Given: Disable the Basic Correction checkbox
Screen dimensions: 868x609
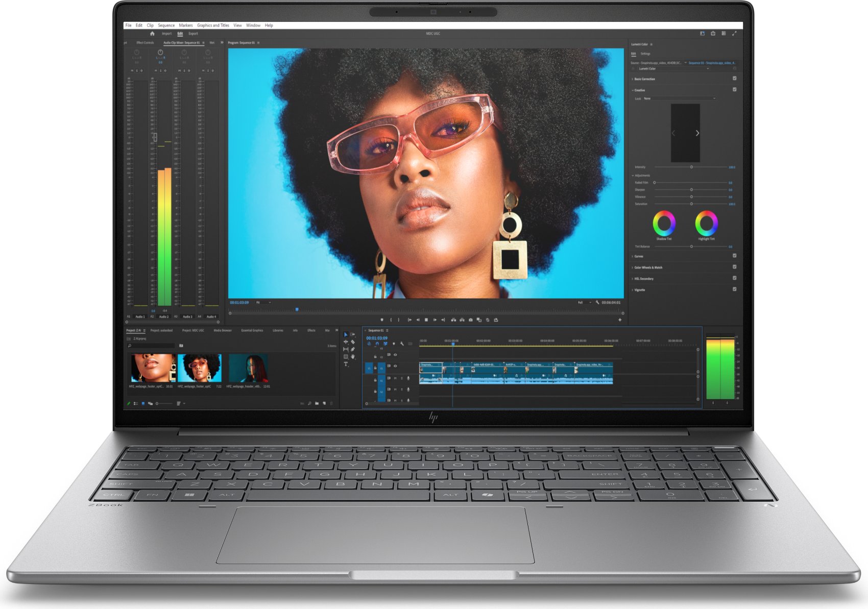Looking at the screenshot, I should (734, 79).
